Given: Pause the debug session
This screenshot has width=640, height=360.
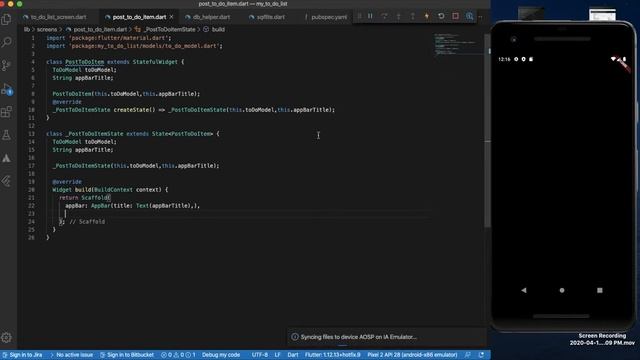Looking at the screenshot, I should pyautogui.click(x=370, y=16).
